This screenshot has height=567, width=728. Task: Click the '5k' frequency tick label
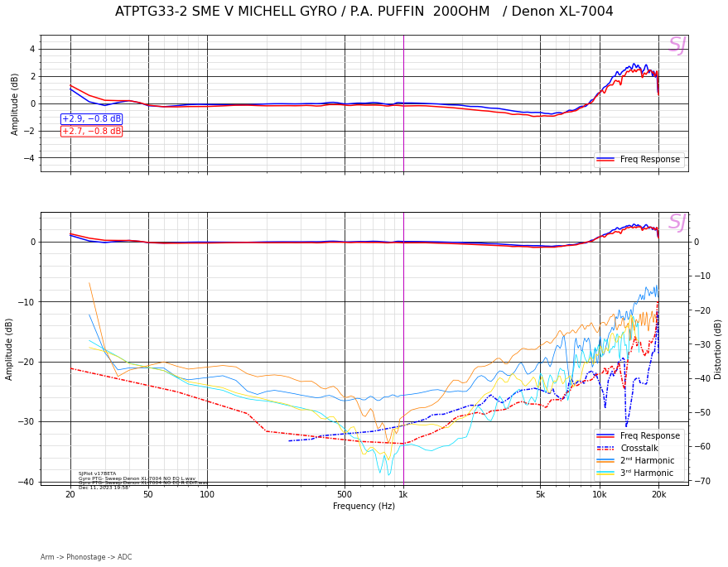click(540, 495)
